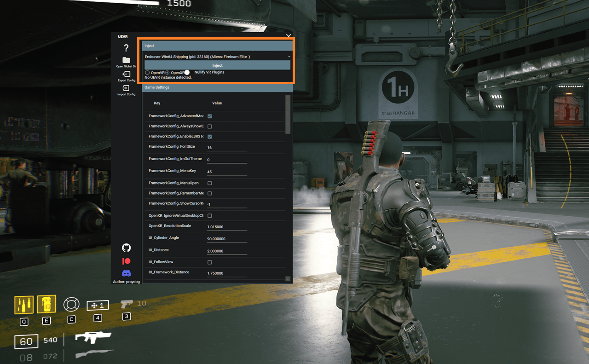
Task: Select the OpenVR runtime radio button
Action: (x=147, y=73)
